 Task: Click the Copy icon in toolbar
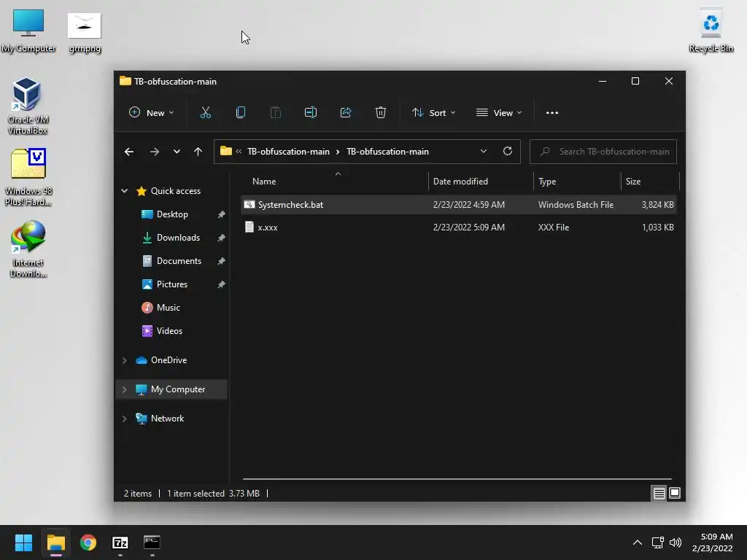click(x=241, y=113)
